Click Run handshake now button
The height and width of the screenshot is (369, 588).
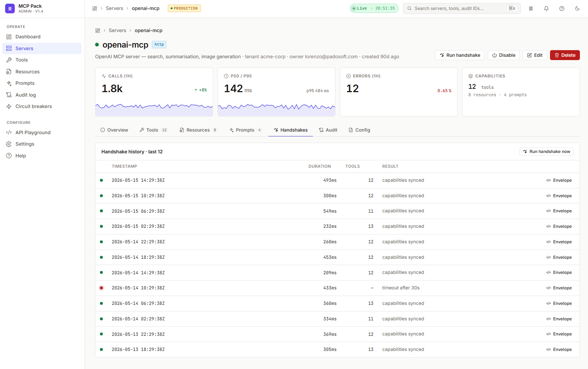546,152
